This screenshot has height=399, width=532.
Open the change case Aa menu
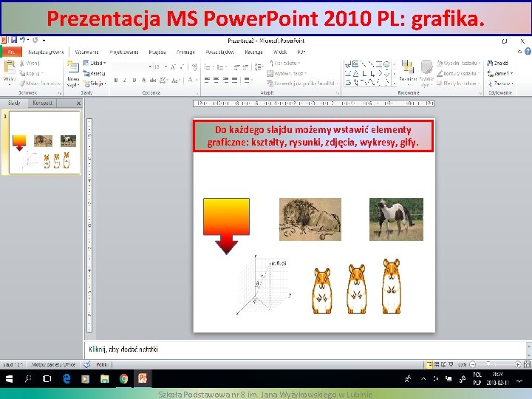[176, 80]
